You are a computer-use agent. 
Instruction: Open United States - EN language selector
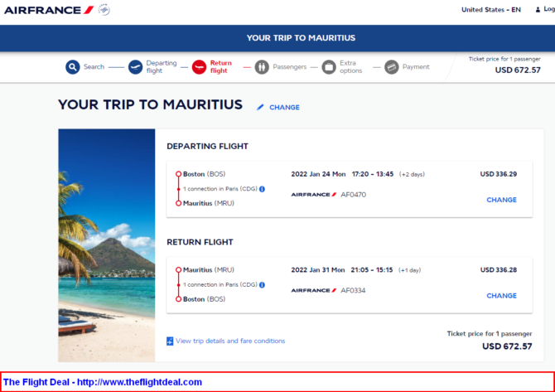click(491, 10)
